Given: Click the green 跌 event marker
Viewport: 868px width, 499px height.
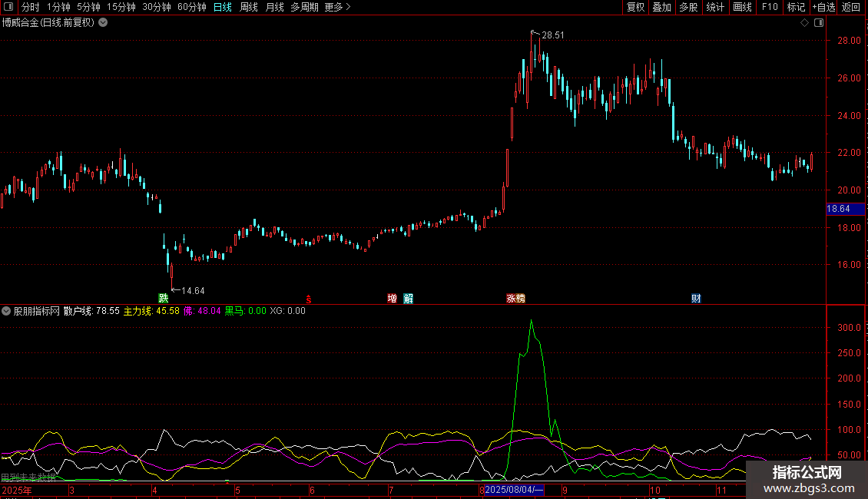Looking at the screenshot, I should click(164, 298).
